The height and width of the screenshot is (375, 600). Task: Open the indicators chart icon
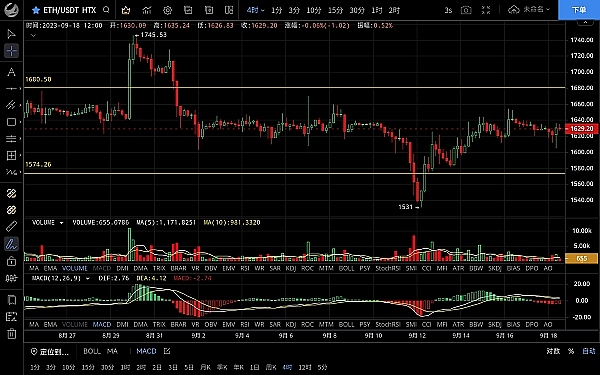147,10
